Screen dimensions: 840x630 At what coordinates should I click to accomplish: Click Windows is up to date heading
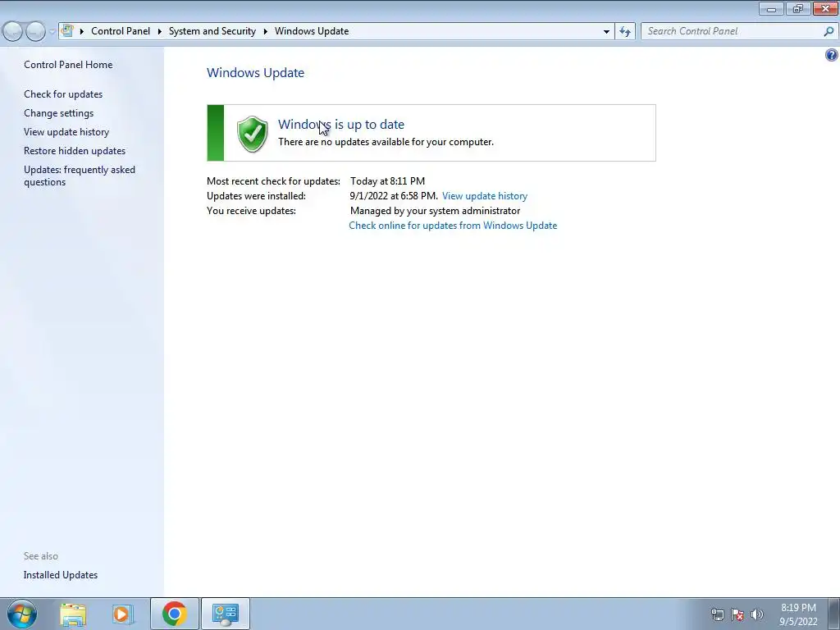point(340,125)
